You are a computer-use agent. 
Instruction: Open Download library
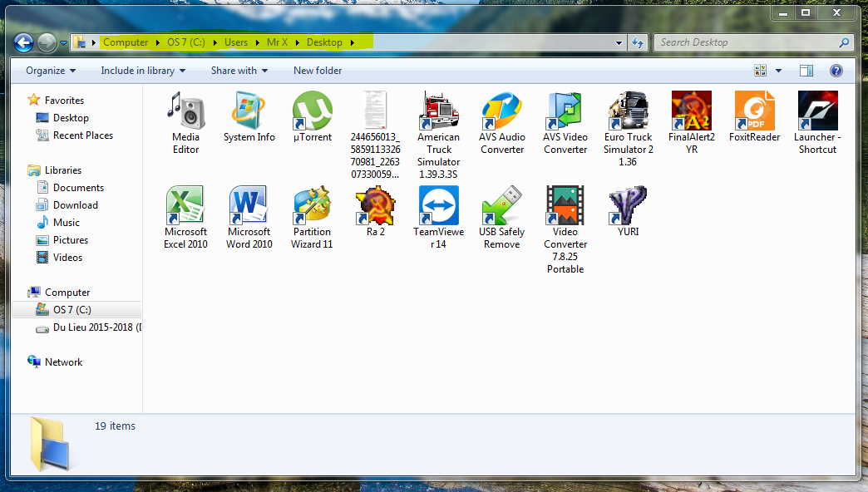(x=67, y=204)
